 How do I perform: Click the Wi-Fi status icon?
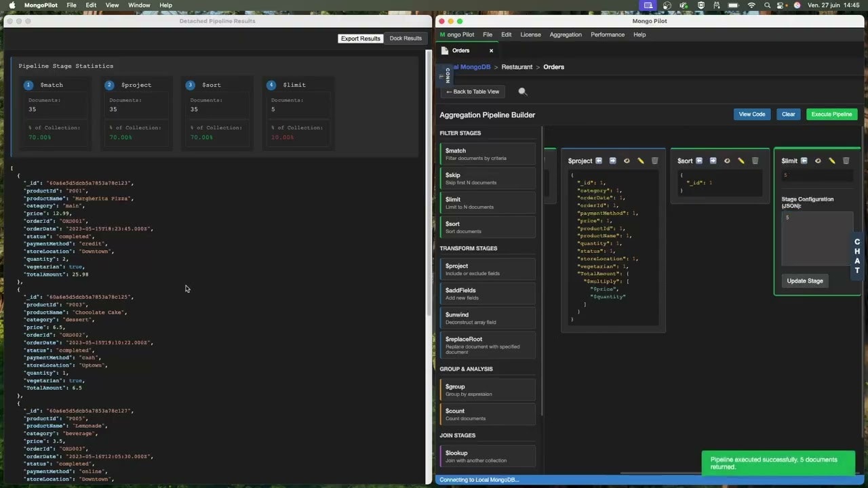click(751, 5)
